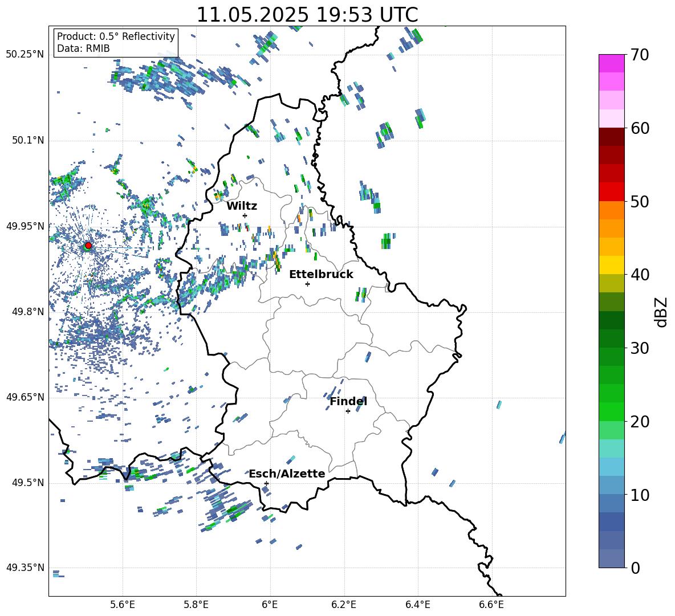Click latitude label 49.5°N
The image size is (675, 616).
28,483
